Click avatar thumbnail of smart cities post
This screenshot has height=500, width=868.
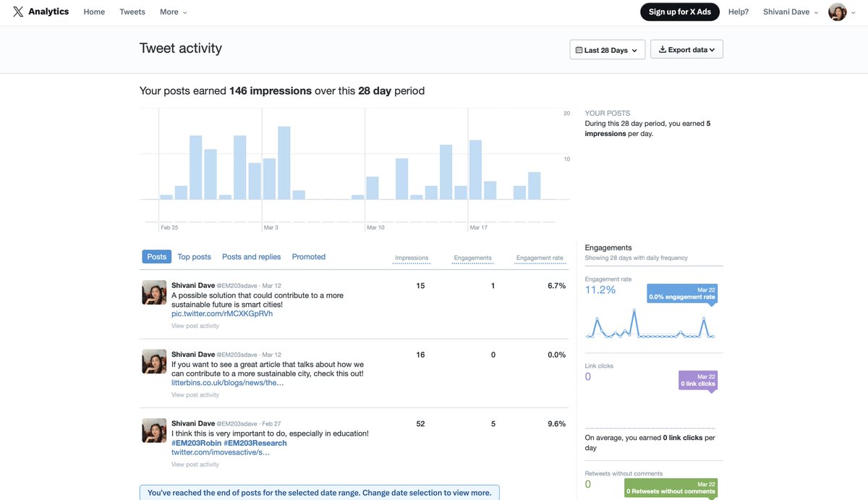tap(154, 292)
